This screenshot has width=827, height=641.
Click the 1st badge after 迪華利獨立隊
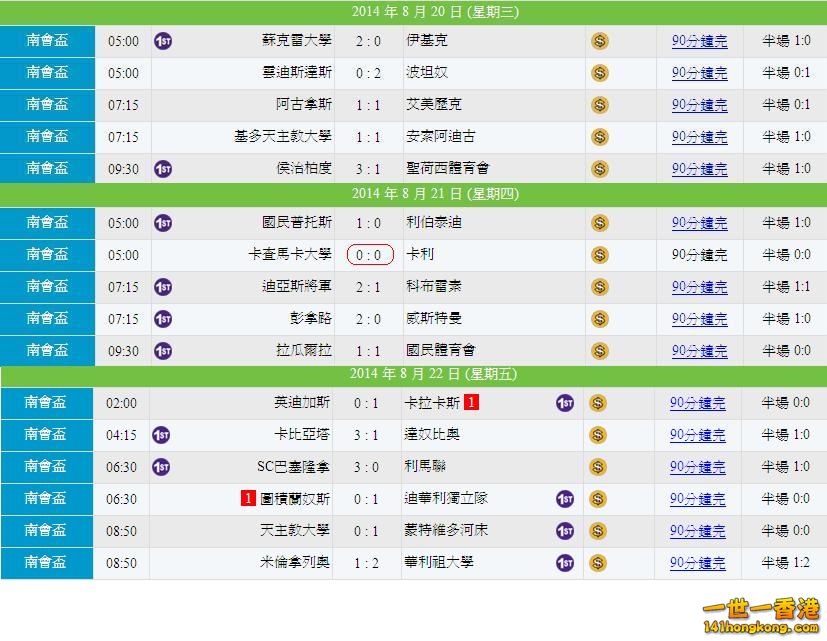(x=565, y=499)
